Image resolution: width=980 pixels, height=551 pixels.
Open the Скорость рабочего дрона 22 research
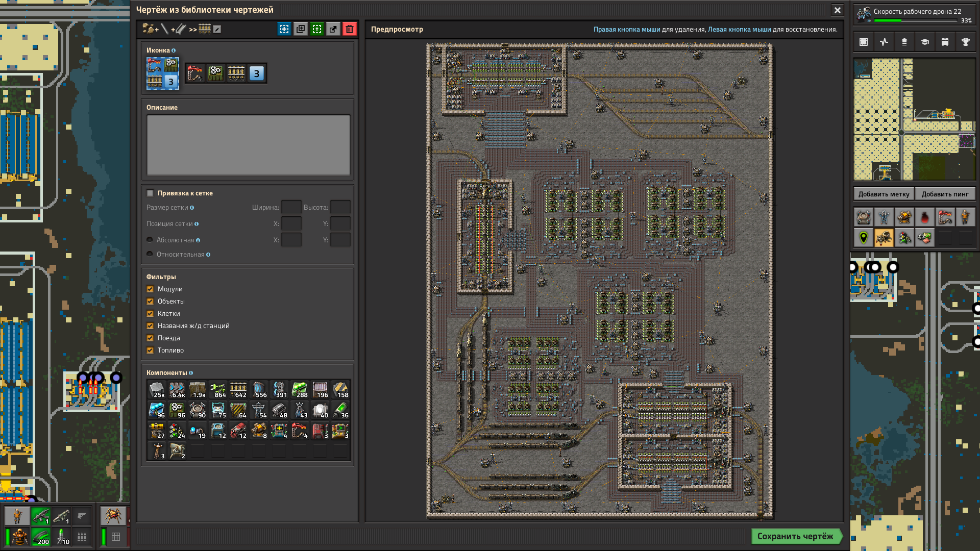914,15
